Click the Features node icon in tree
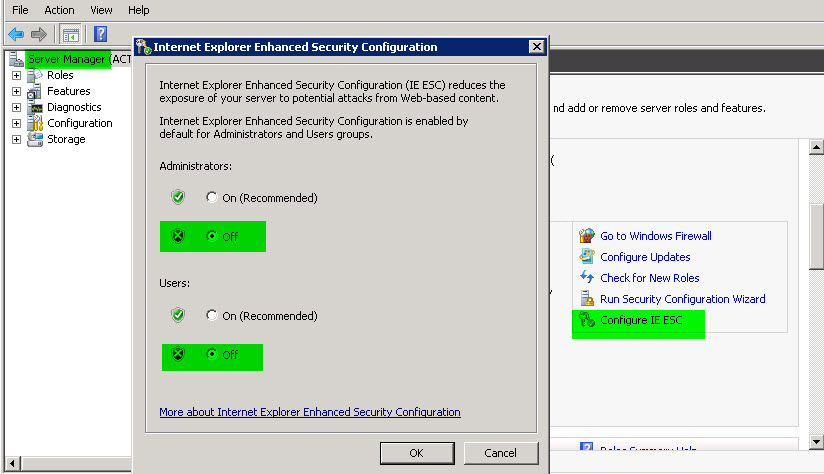 tap(35, 91)
